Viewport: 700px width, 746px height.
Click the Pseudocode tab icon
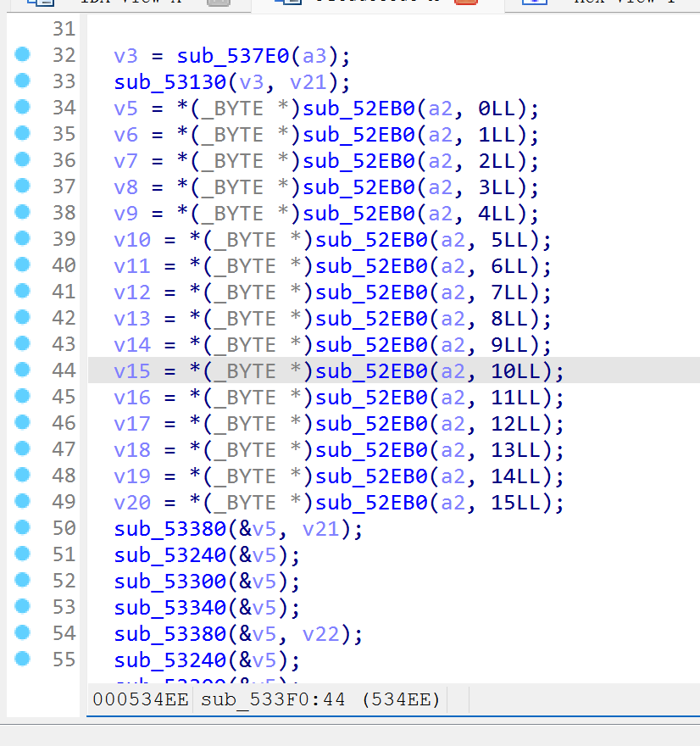pos(290,3)
